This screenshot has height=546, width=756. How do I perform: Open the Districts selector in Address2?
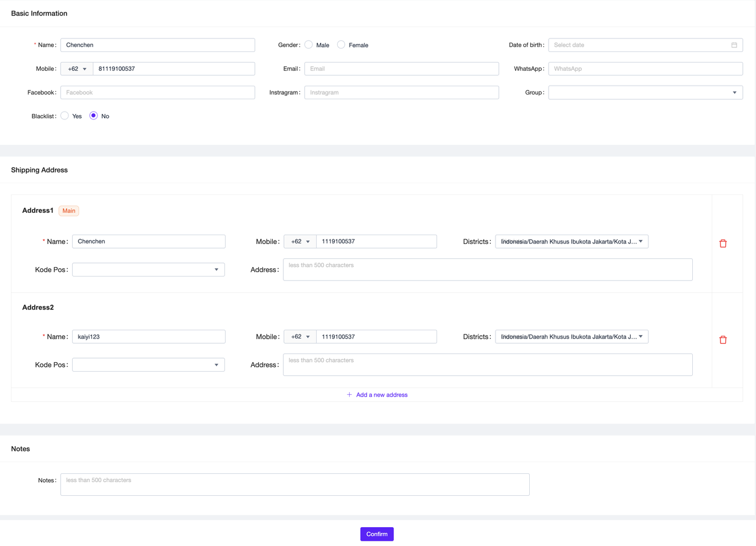pyautogui.click(x=571, y=336)
